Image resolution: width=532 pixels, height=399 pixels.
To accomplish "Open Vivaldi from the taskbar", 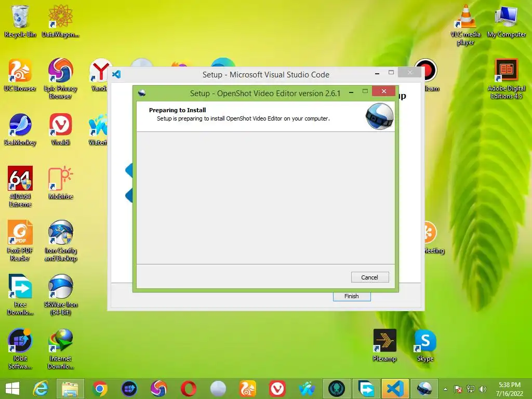I will point(277,389).
